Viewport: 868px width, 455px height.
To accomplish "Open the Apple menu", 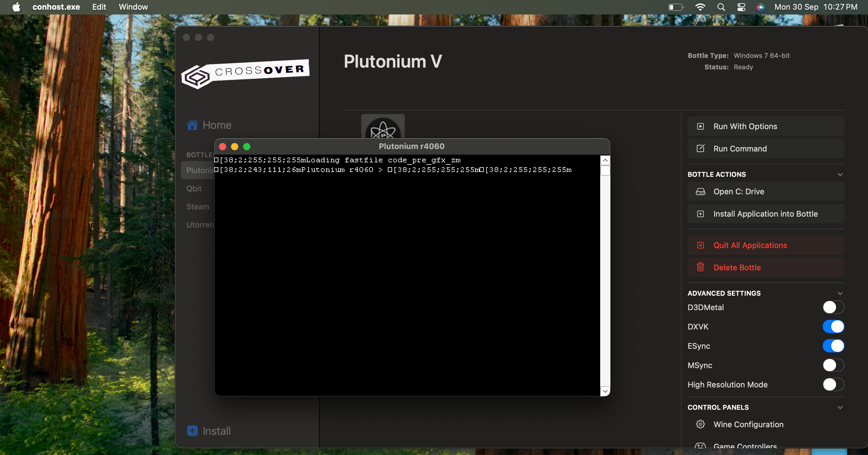I will pos(16,7).
